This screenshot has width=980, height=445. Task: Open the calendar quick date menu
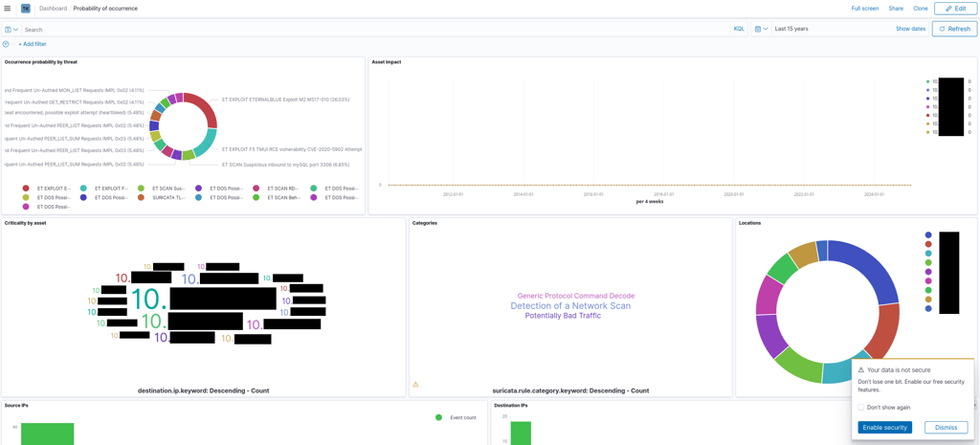pyautogui.click(x=761, y=29)
